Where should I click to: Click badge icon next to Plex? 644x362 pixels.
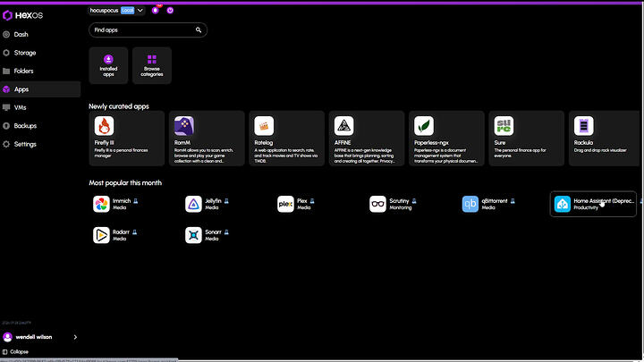pos(312,201)
